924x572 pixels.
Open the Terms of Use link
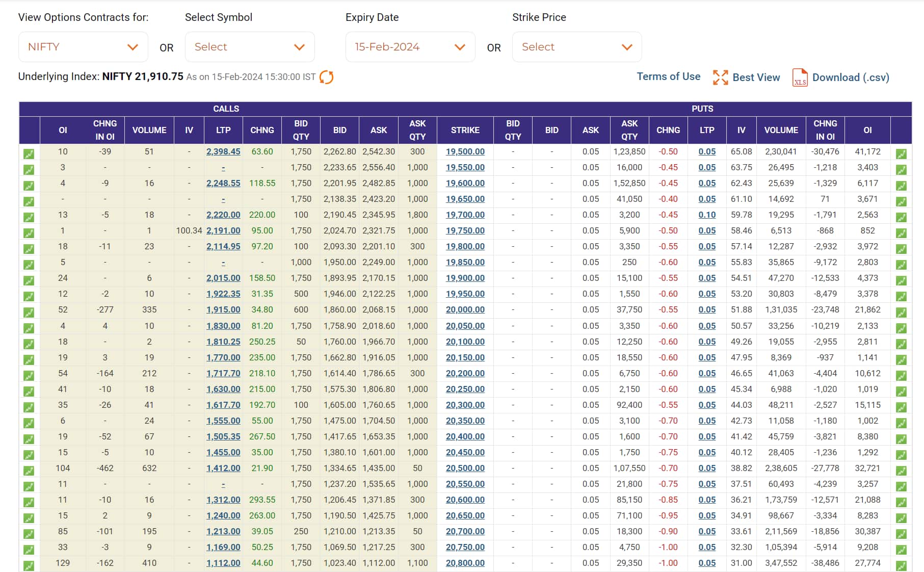pyautogui.click(x=668, y=76)
